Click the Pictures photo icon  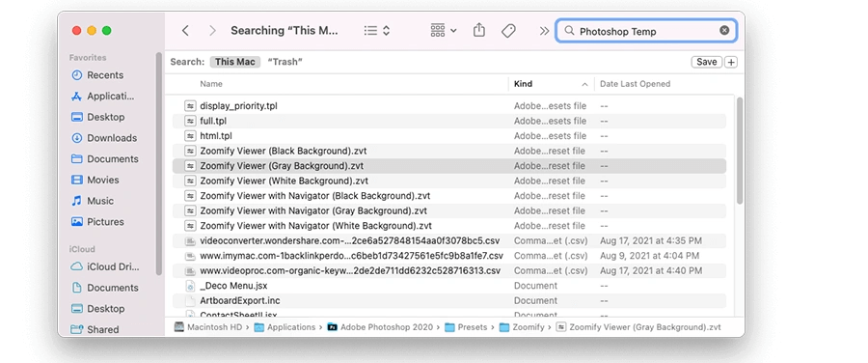(77, 222)
